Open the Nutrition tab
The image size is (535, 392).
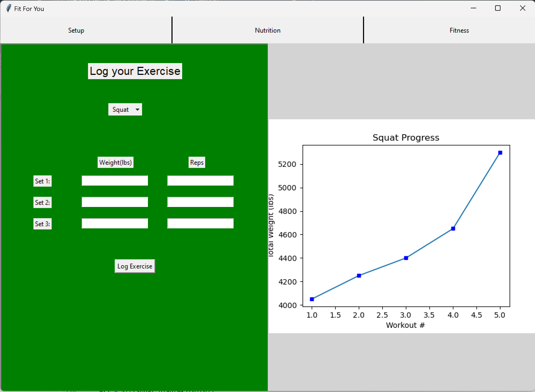pyautogui.click(x=267, y=30)
